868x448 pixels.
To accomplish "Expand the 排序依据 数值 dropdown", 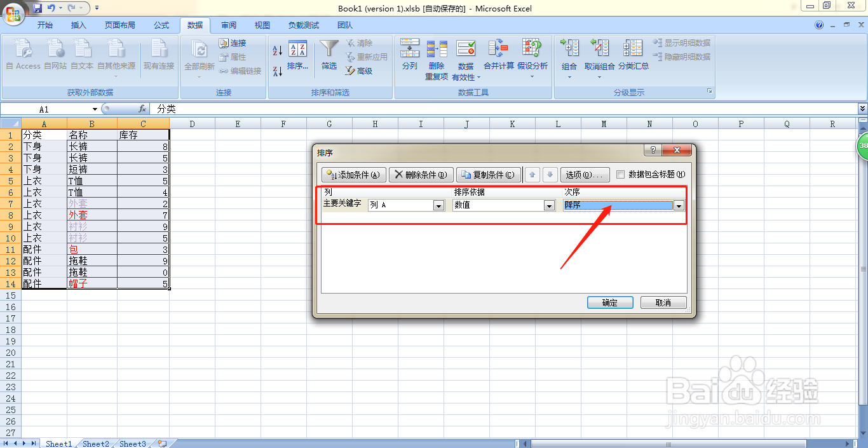I will [549, 205].
